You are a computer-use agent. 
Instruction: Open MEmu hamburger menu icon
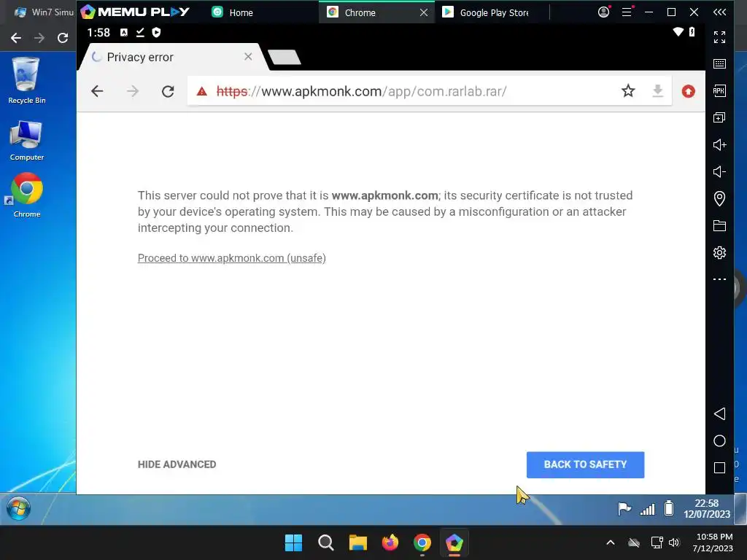(x=627, y=12)
